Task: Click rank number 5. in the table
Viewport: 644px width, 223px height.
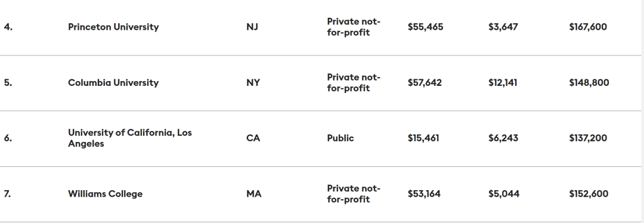Action: click(x=8, y=82)
